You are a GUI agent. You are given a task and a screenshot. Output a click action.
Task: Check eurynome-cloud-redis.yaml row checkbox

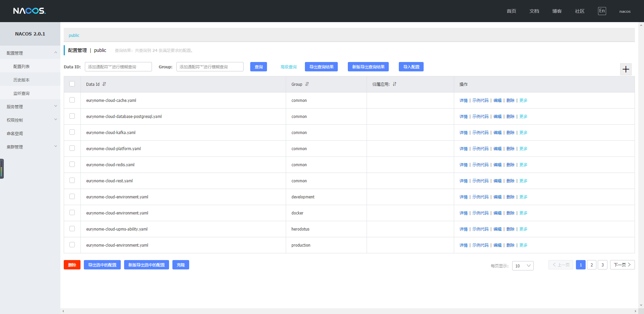pyautogui.click(x=72, y=164)
